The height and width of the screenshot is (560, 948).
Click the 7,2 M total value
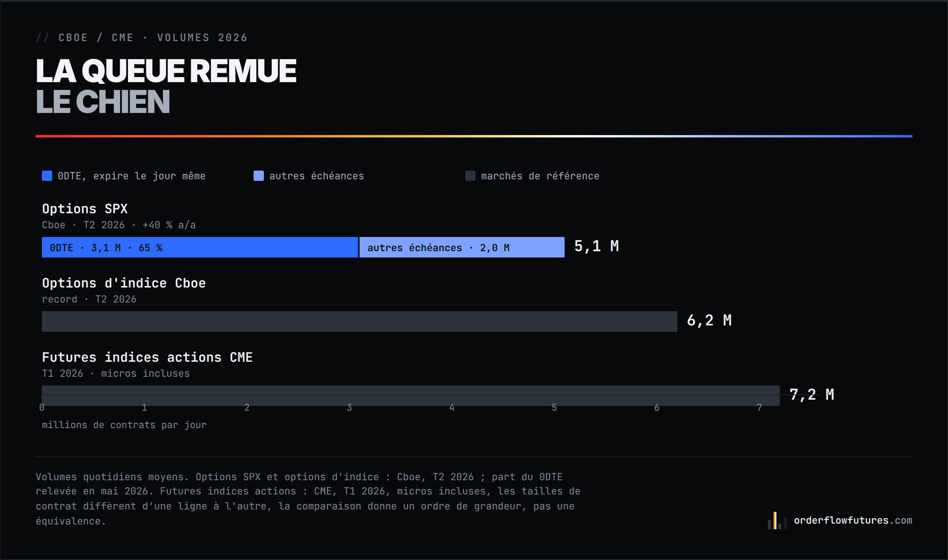click(812, 395)
